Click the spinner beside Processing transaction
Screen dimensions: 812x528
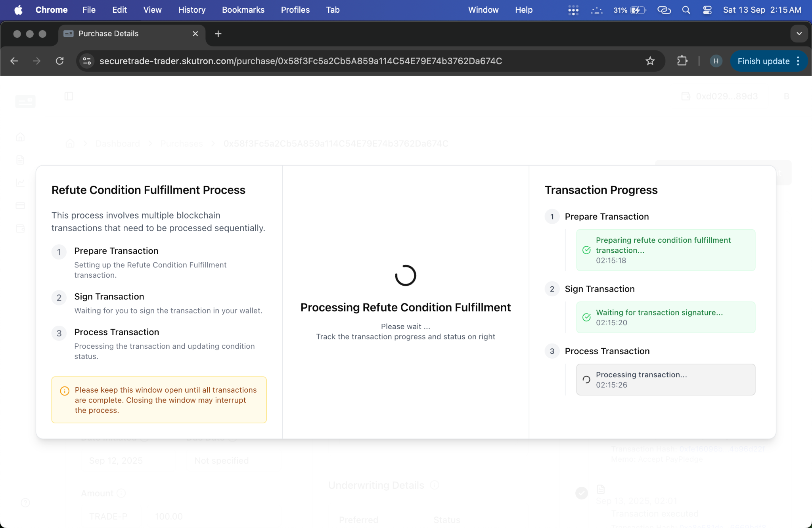pos(586,380)
